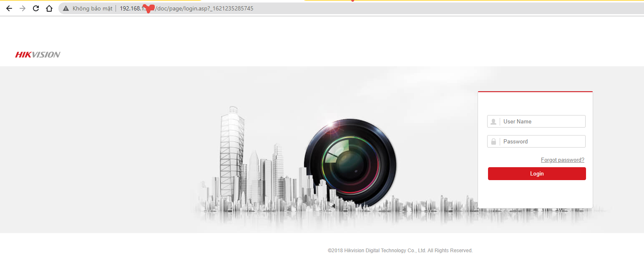The image size is (644, 261).
Task: Click the Hikvision logo
Action: pyautogui.click(x=38, y=55)
